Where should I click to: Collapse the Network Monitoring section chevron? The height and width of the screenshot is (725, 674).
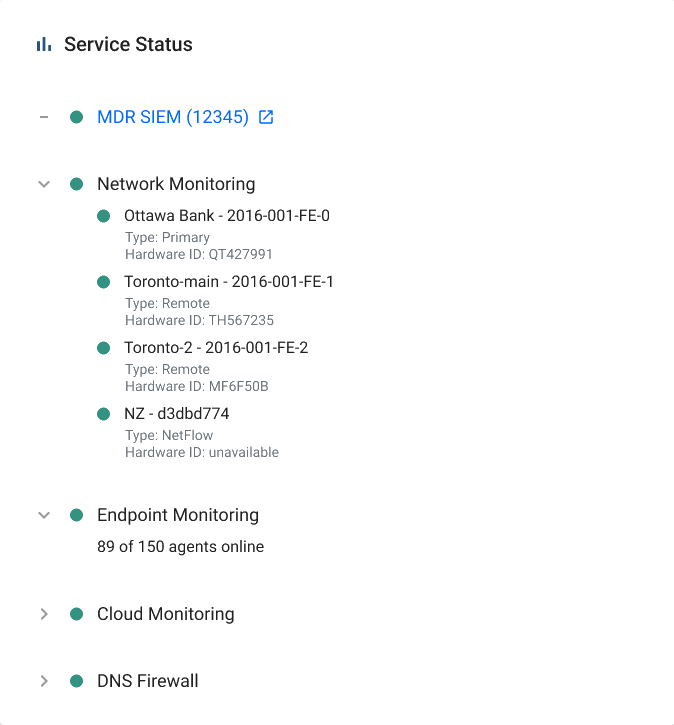(x=44, y=184)
